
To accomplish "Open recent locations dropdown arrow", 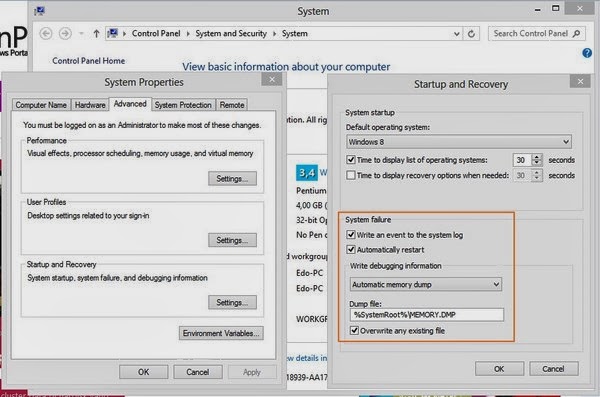I will click(x=81, y=34).
